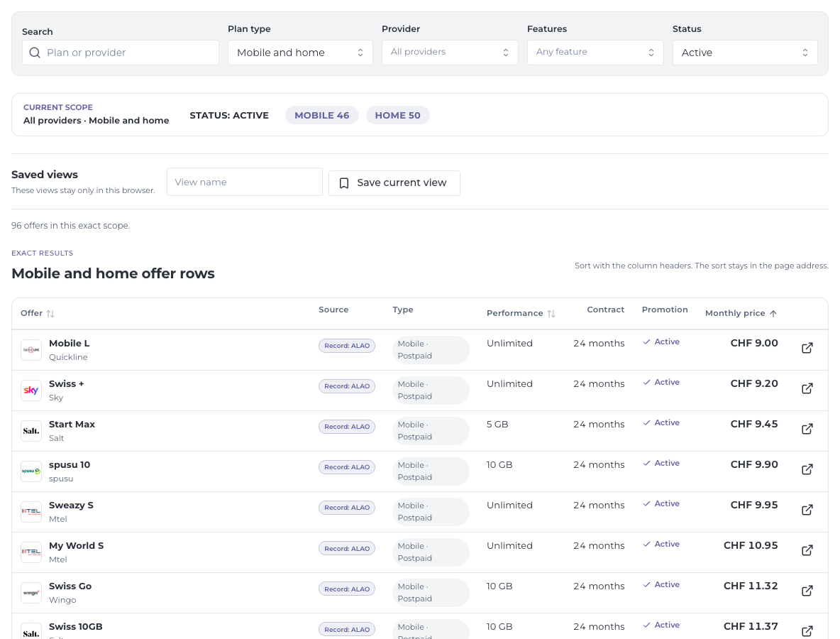
Task: Open external link for Swiss 10GB offer
Action: click(x=807, y=631)
